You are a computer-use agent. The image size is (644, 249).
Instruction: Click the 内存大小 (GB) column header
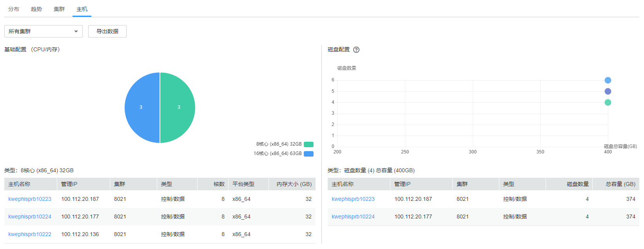[x=294, y=184]
